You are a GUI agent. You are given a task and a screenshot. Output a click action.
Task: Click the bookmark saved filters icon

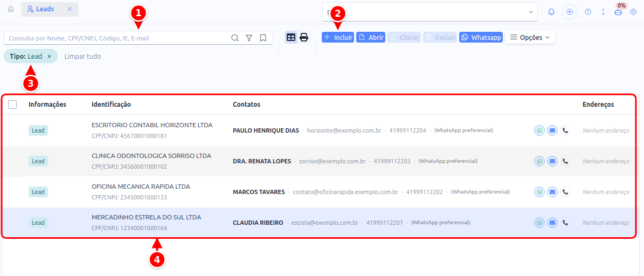[264, 38]
